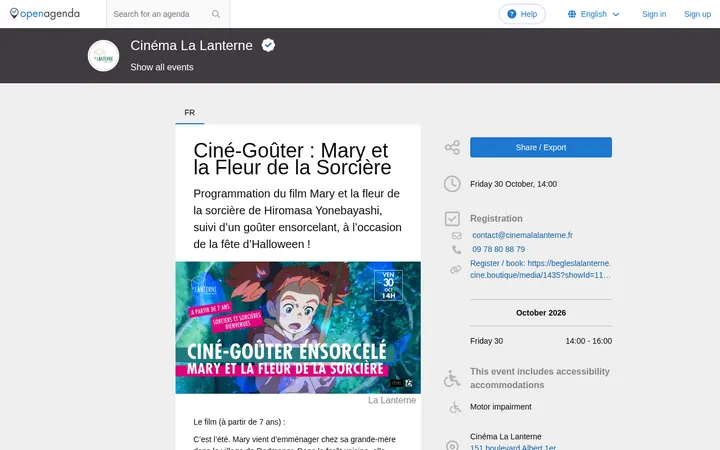
Task: Expand the English language dropdown
Action: click(x=594, y=14)
